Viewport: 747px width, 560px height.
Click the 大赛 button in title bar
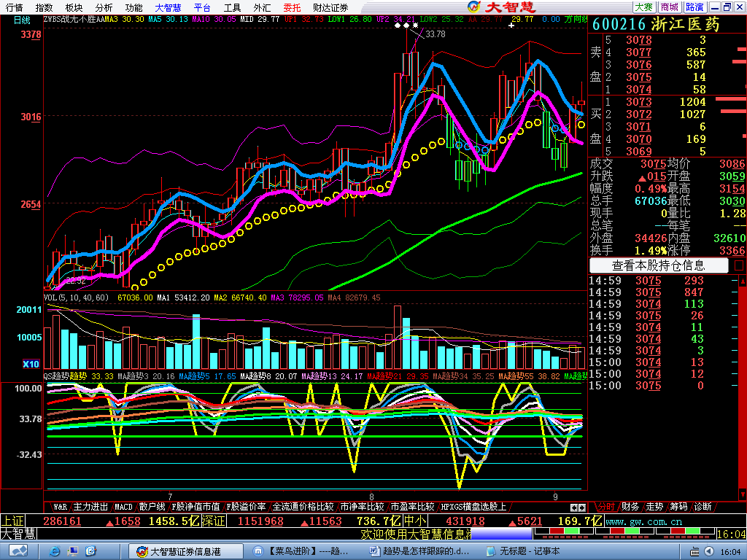click(643, 7)
